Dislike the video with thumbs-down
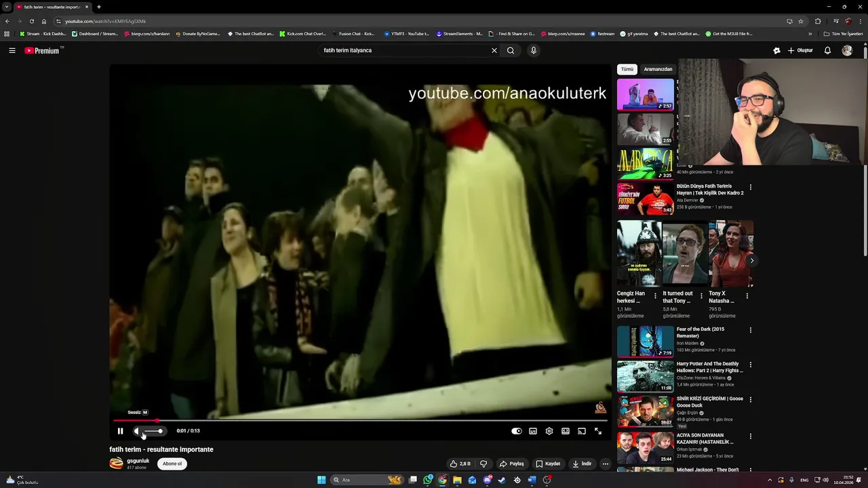This screenshot has height=488, width=868. pyautogui.click(x=484, y=464)
